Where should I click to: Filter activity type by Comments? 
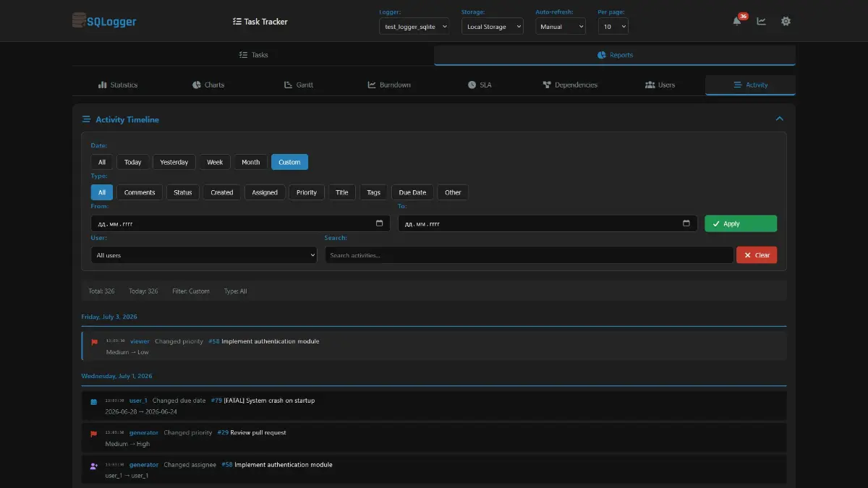click(140, 192)
